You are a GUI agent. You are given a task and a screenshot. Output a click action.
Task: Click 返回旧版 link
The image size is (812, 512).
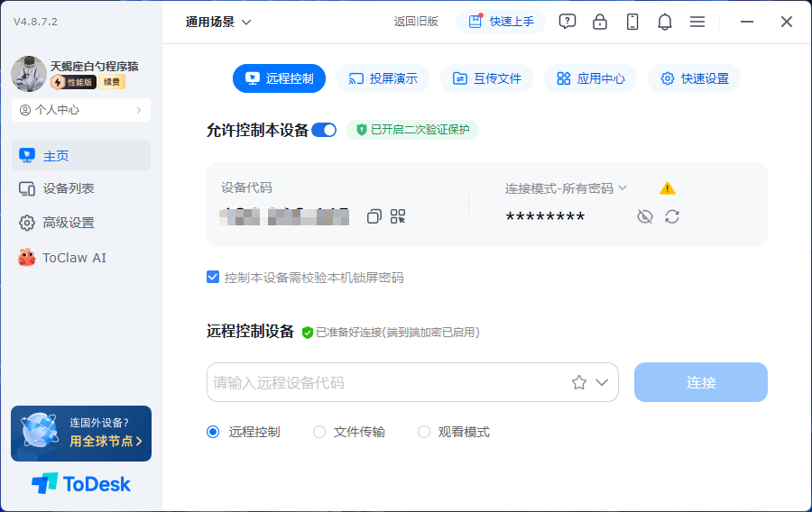pyautogui.click(x=416, y=22)
